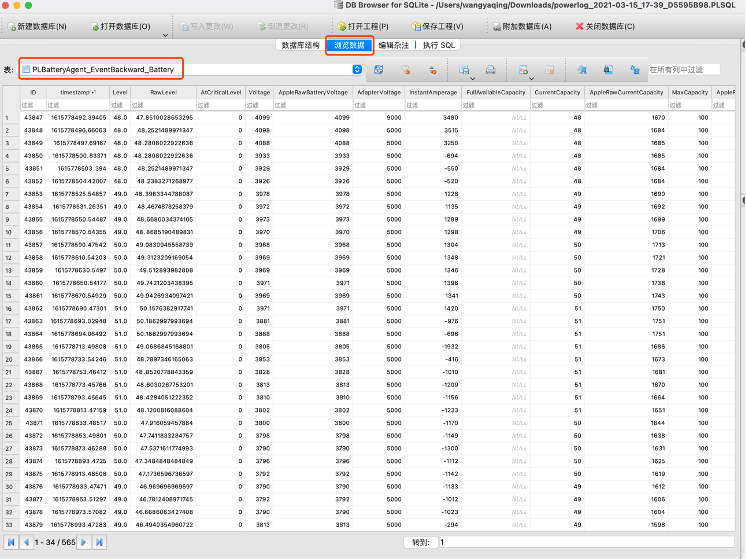Click the filter box under the ID column

(x=33, y=105)
